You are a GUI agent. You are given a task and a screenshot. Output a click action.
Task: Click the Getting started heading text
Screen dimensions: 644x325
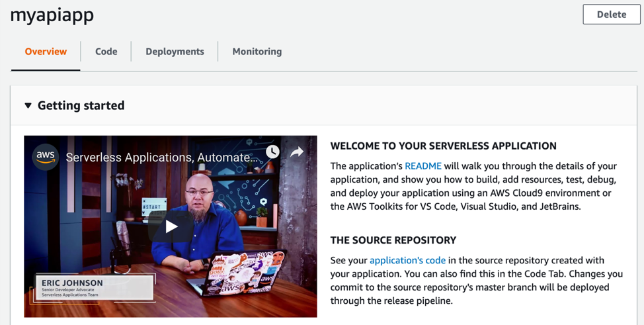[x=81, y=106]
